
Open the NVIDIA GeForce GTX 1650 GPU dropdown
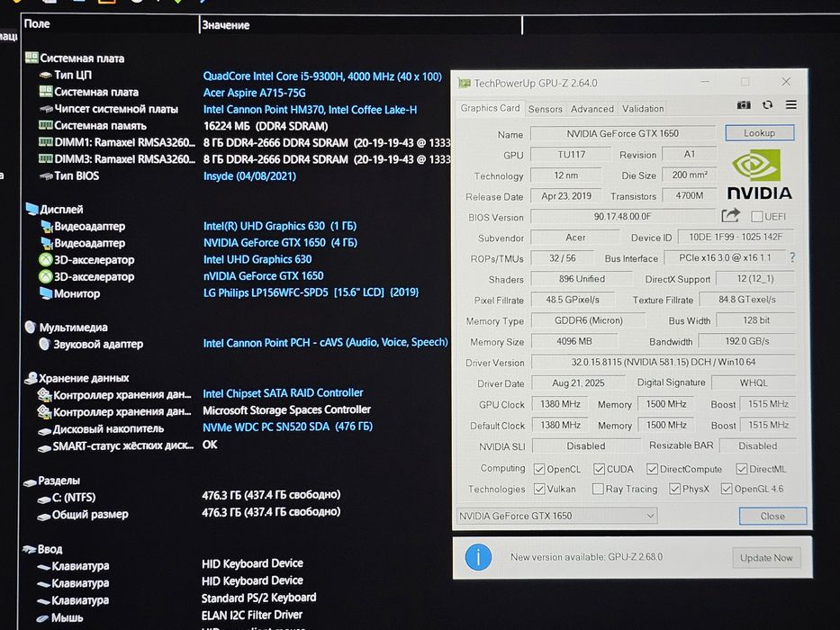click(x=556, y=516)
